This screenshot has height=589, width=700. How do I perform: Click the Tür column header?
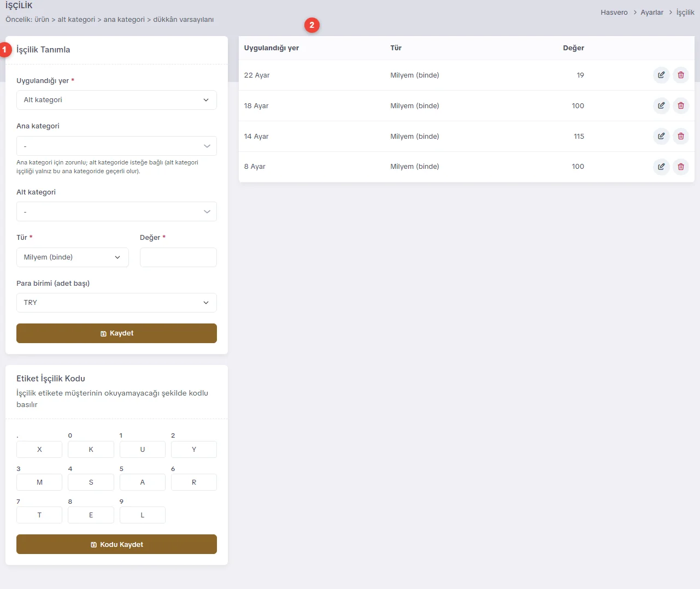396,48
